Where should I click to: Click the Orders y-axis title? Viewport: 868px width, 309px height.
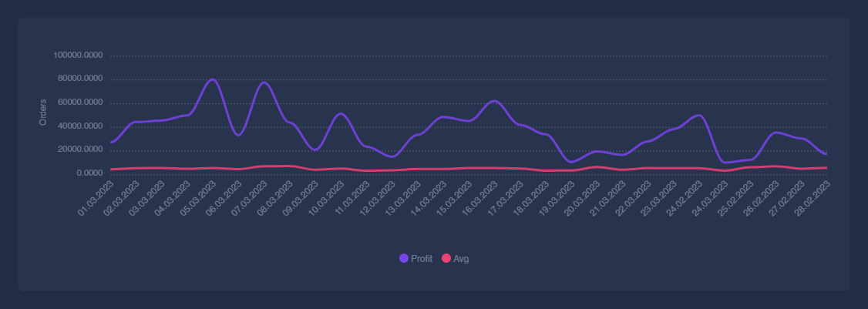(x=43, y=113)
